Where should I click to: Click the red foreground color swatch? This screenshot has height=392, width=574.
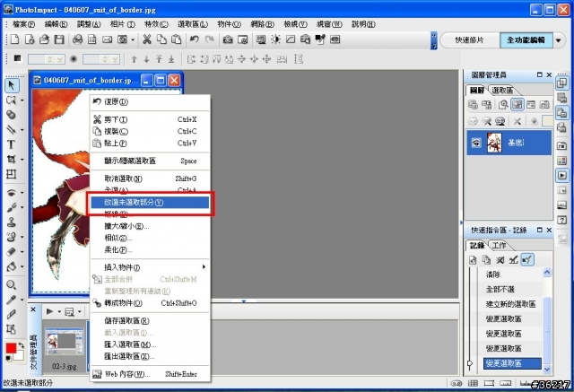[x=11, y=348]
